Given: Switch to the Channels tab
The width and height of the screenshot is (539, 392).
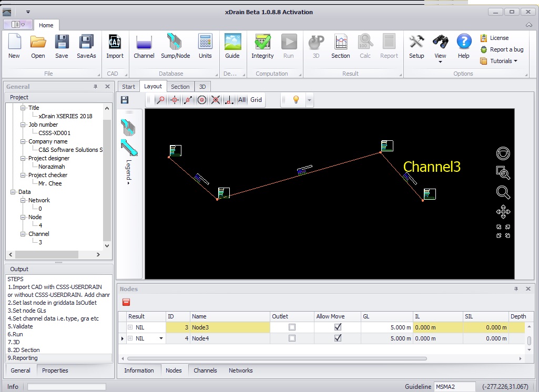Looking at the screenshot, I should click(x=205, y=370).
